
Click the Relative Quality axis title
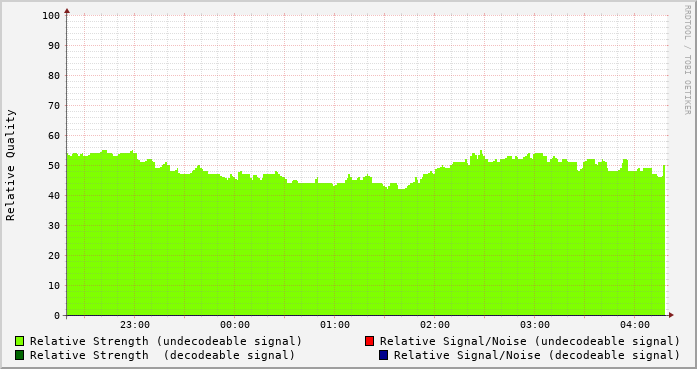[10, 165]
